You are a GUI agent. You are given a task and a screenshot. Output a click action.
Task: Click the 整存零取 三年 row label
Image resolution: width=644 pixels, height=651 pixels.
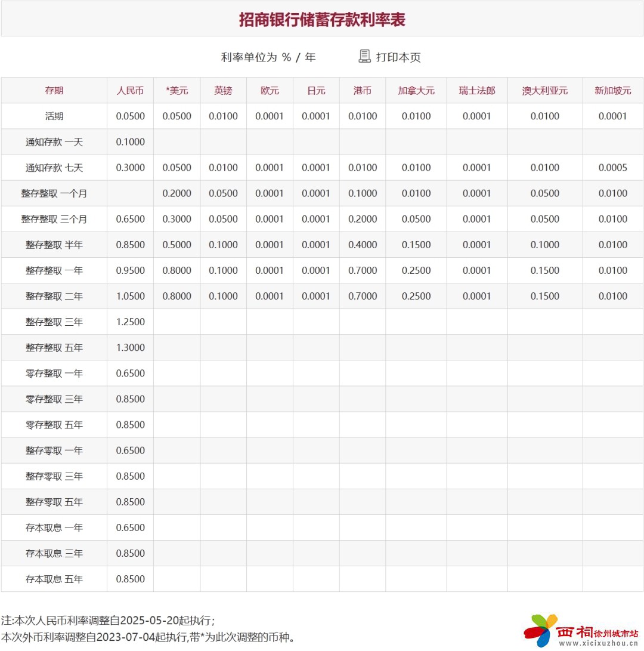point(54,477)
